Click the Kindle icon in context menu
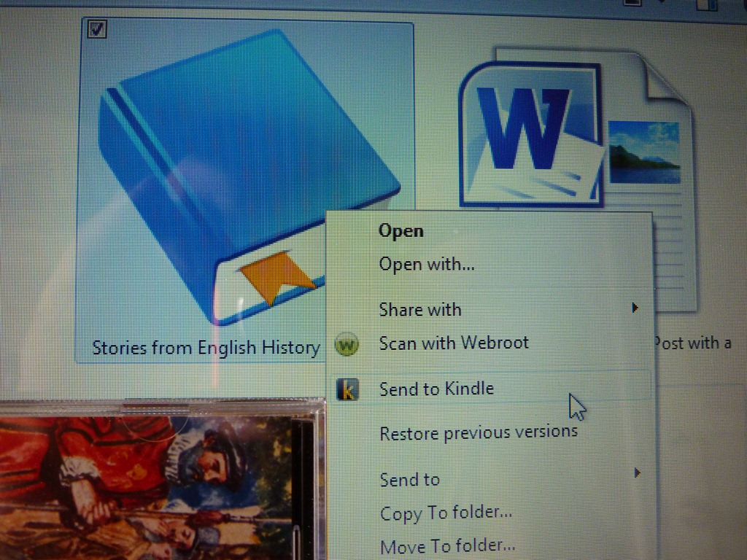 coord(347,389)
